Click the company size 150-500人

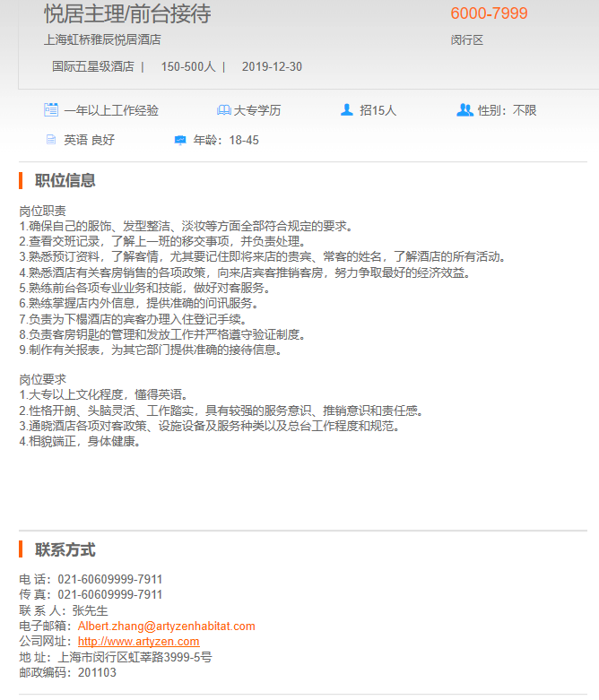click(x=187, y=67)
